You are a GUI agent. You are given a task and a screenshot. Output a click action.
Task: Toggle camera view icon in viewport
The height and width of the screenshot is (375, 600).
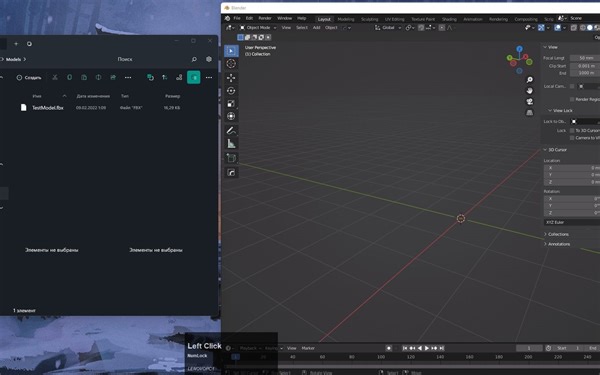click(x=530, y=101)
